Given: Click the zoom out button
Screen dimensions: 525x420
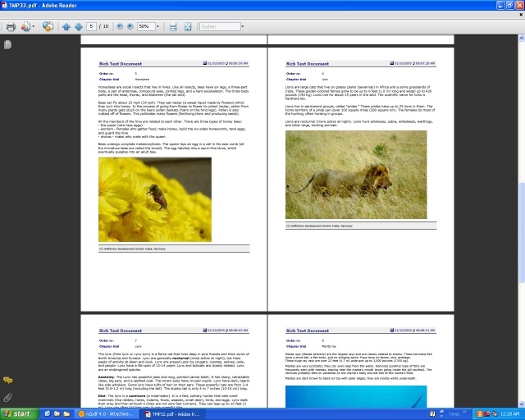Looking at the screenshot, I should (119, 26).
